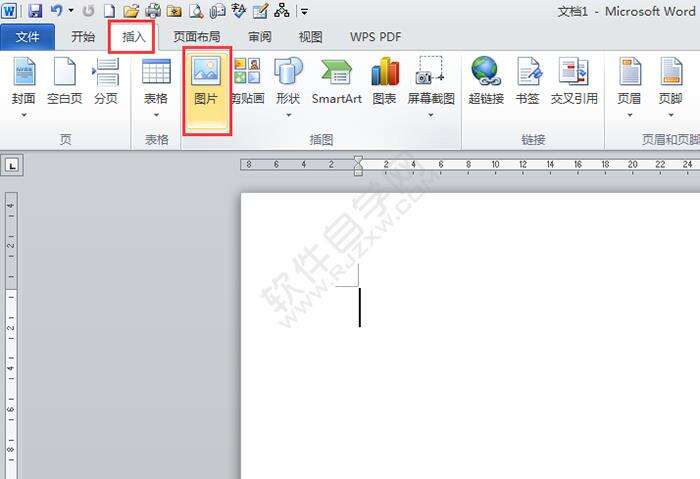Click the Word application icon in title bar

tap(9, 10)
